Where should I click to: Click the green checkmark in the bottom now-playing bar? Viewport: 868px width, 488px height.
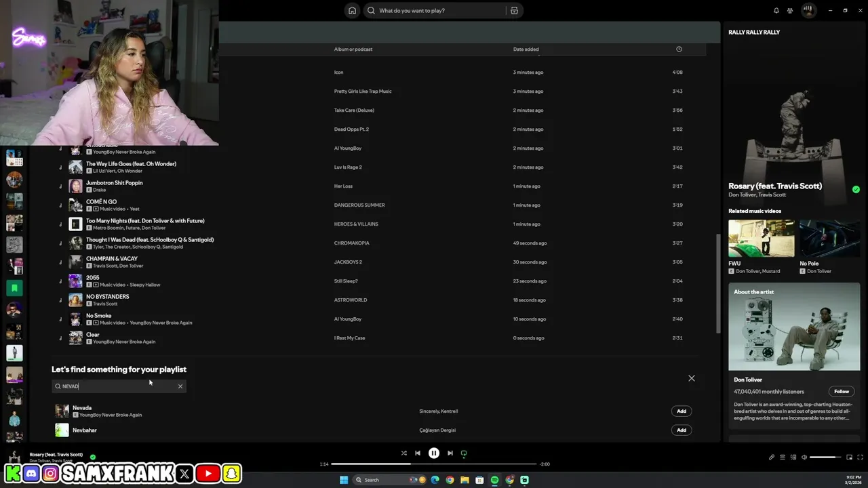(x=93, y=457)
